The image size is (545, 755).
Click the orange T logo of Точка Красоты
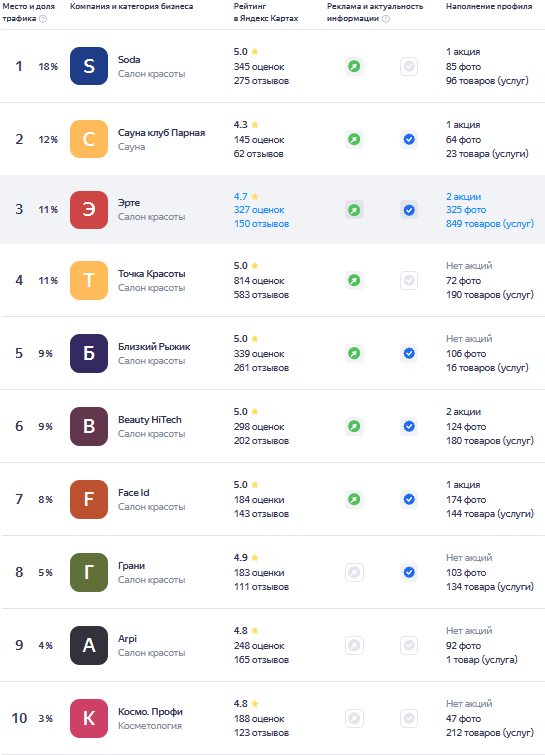tap(89, 280)
